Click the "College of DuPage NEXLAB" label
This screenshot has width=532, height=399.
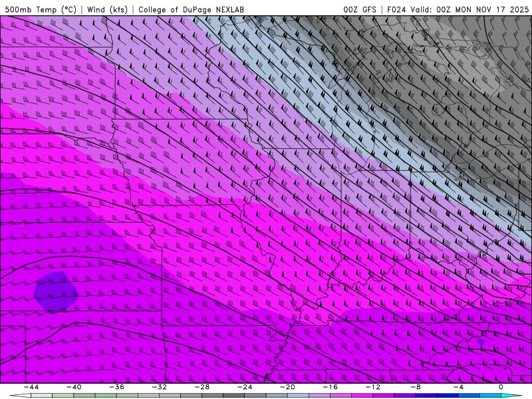coord(191,9)
